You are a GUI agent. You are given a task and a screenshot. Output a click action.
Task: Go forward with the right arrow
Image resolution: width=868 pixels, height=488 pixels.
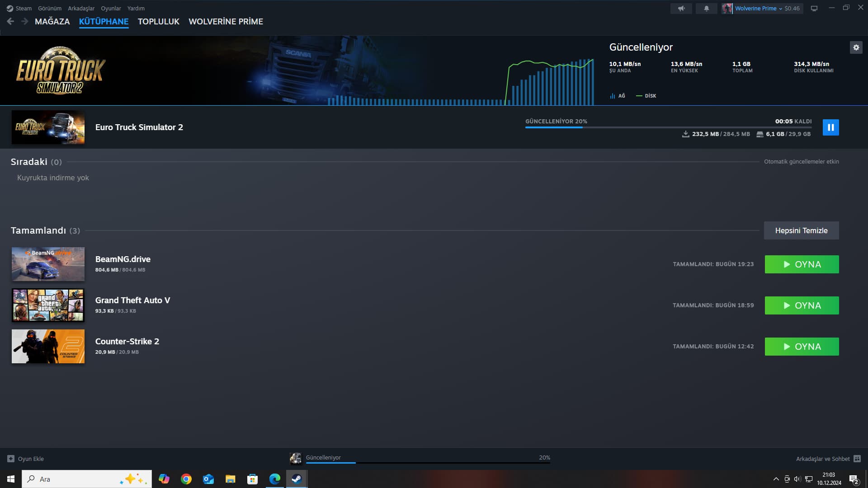point(24,21)
